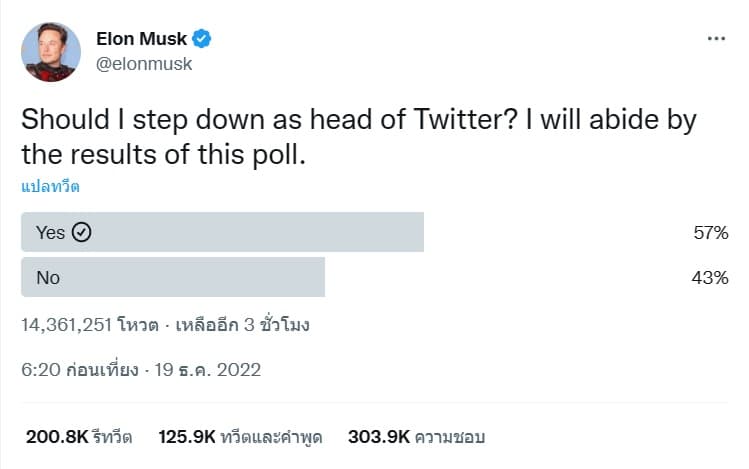Image resolution: width=749 pixels, height=469 pixels.
Task: Click the 14,361,251 votes count
Action: (86, 325)
